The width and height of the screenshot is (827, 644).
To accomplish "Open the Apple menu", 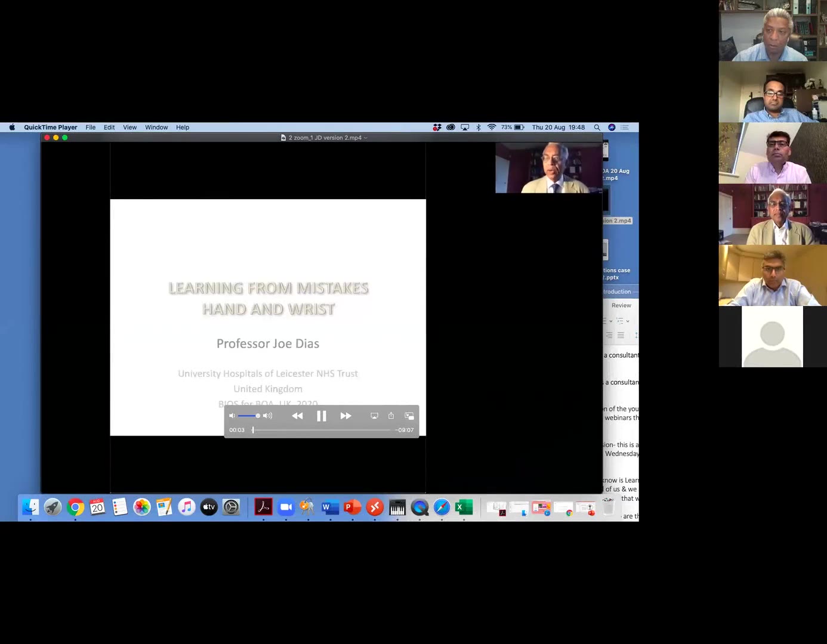I will click(12, 128).
